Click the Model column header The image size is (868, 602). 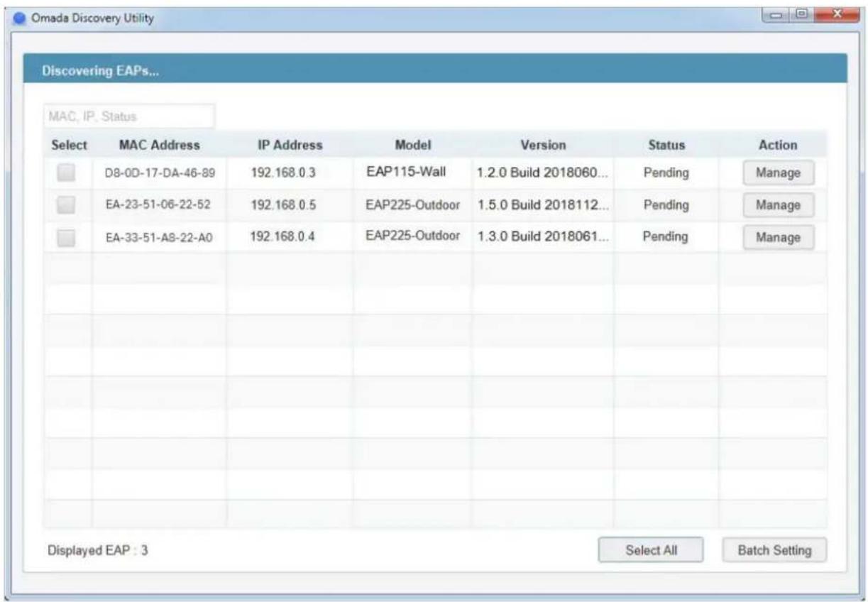tap(413, 145)
